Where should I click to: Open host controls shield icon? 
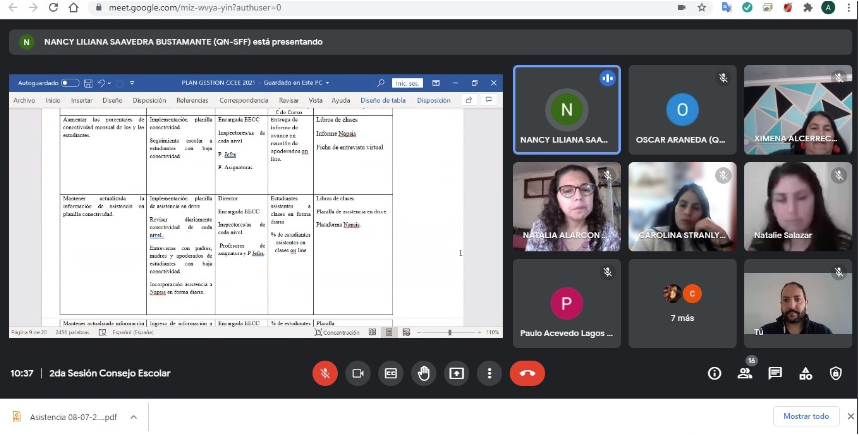click(836, 373)
